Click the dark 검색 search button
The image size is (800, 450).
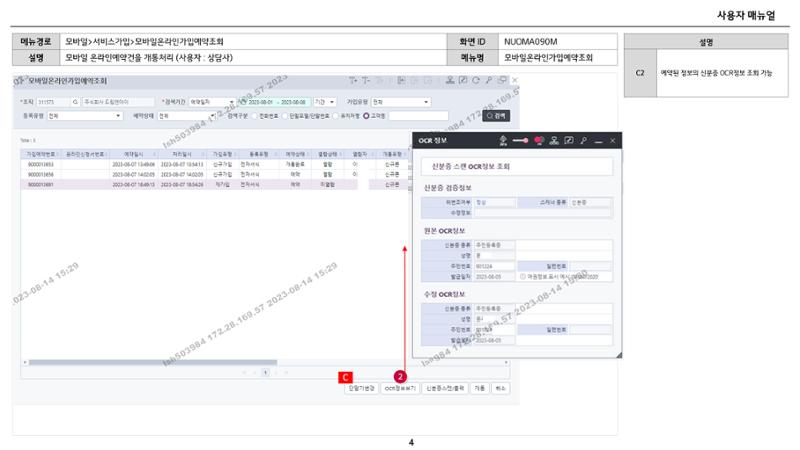[496, 116]
